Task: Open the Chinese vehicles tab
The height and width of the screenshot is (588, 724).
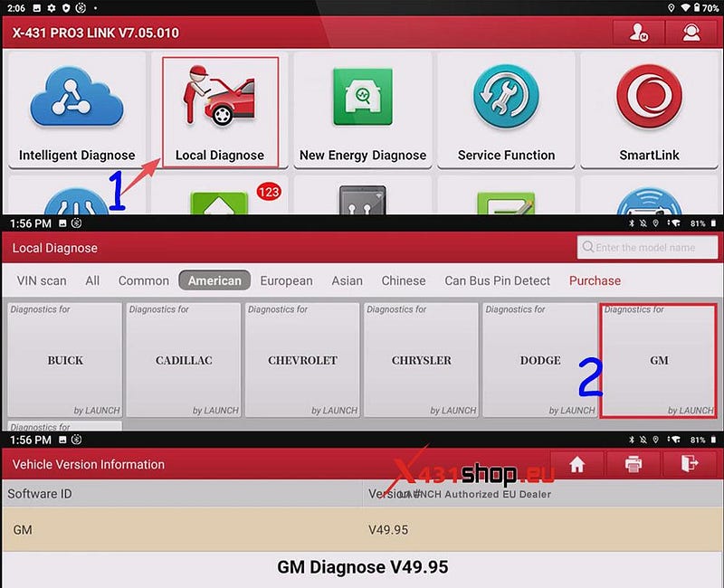Action: point(404,280)
